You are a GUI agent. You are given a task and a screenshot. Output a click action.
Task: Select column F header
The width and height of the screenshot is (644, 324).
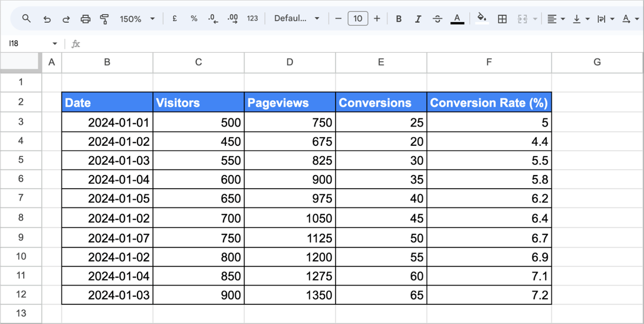tap(489, 62)
